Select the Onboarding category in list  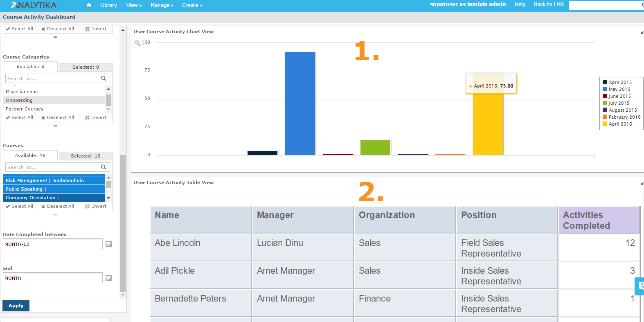pos(55,100)
